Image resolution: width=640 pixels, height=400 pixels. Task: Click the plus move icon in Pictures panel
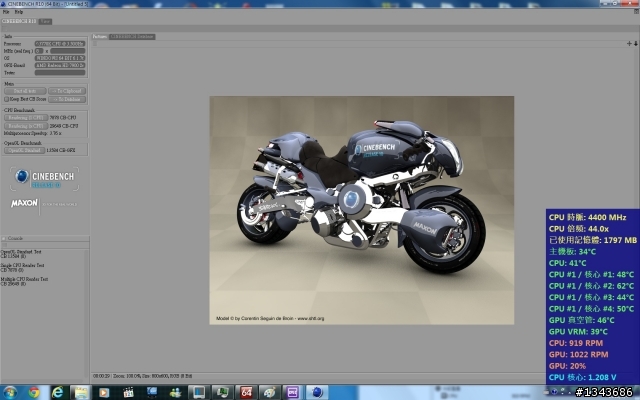coord(629,43)
